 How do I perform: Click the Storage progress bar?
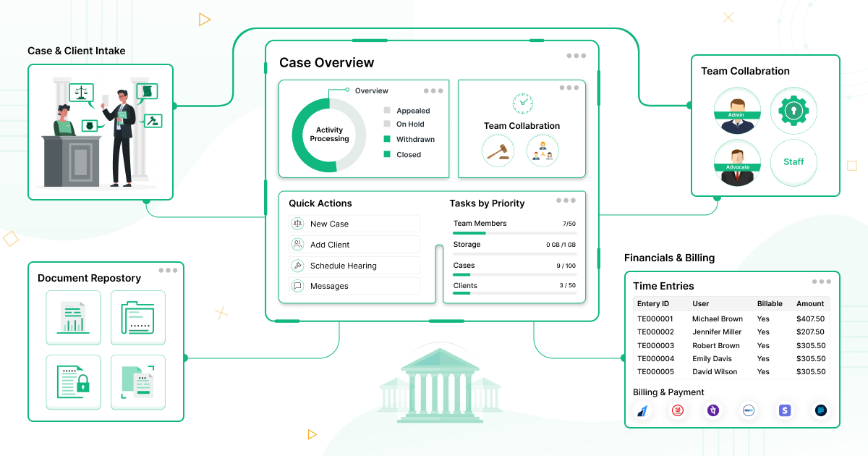click(x=514, y=254)
